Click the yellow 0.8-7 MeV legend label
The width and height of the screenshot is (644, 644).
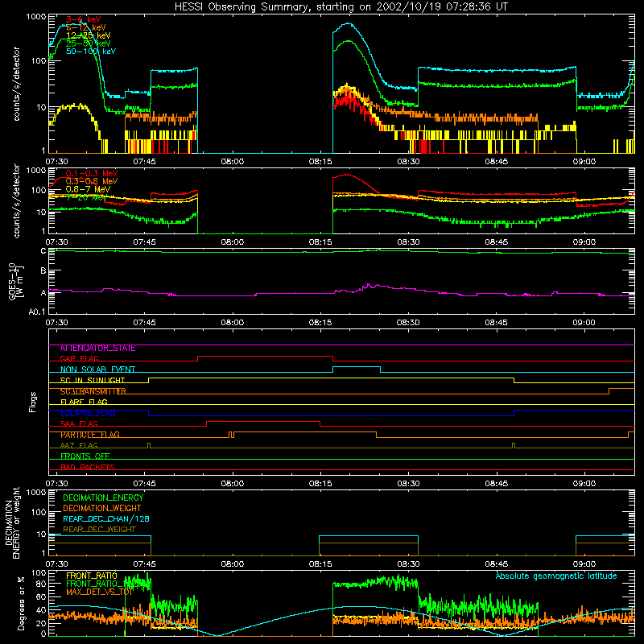click(89, 189)
